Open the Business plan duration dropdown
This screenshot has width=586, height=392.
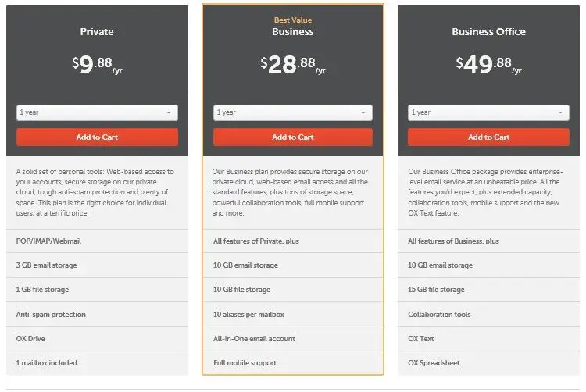(x=293, y=112)
